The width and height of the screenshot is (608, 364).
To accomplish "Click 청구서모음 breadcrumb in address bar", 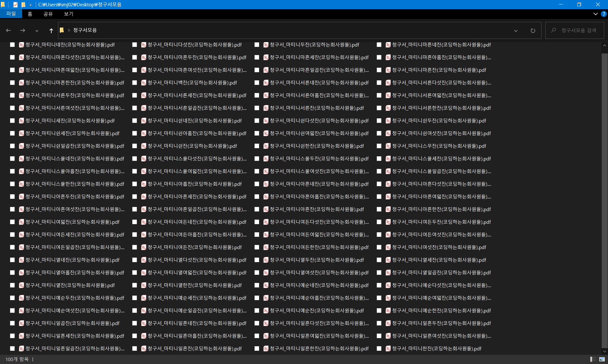I will tap(85, 30).
